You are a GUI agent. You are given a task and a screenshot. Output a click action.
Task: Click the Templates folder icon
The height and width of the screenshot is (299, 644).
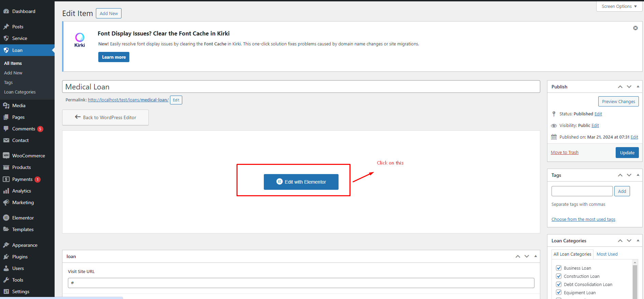(x=6, y=229)
